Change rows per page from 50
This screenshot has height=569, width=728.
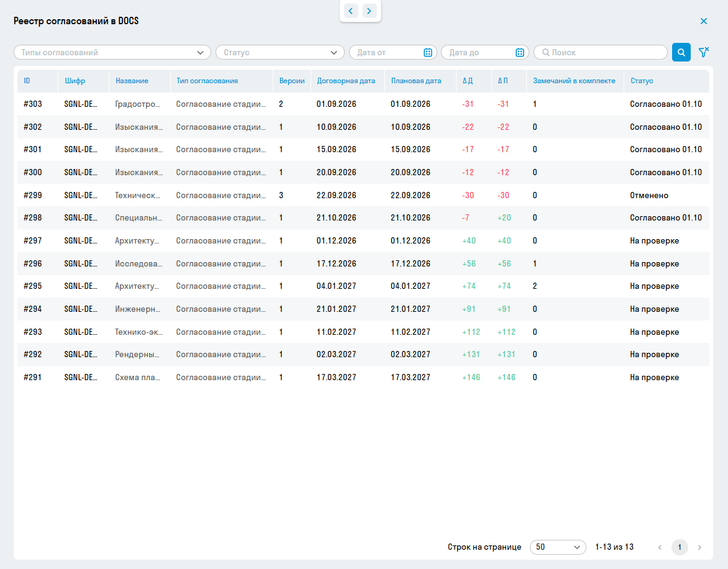click(558, 547)
